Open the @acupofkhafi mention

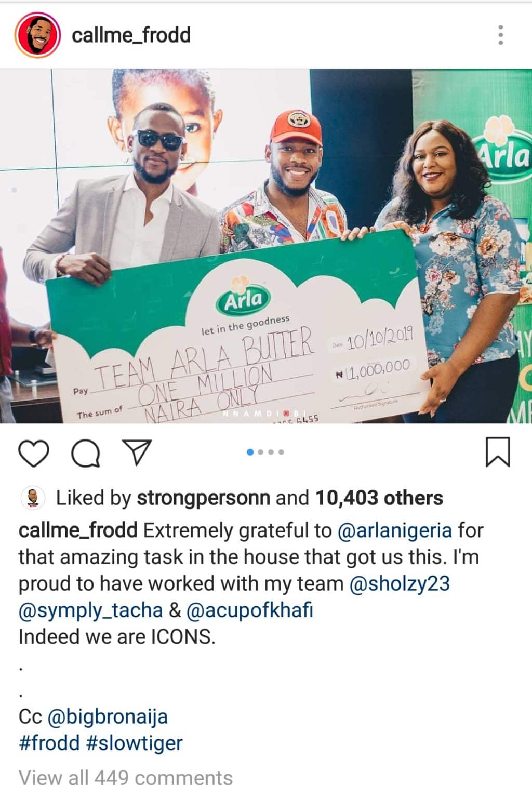(249, 610)
